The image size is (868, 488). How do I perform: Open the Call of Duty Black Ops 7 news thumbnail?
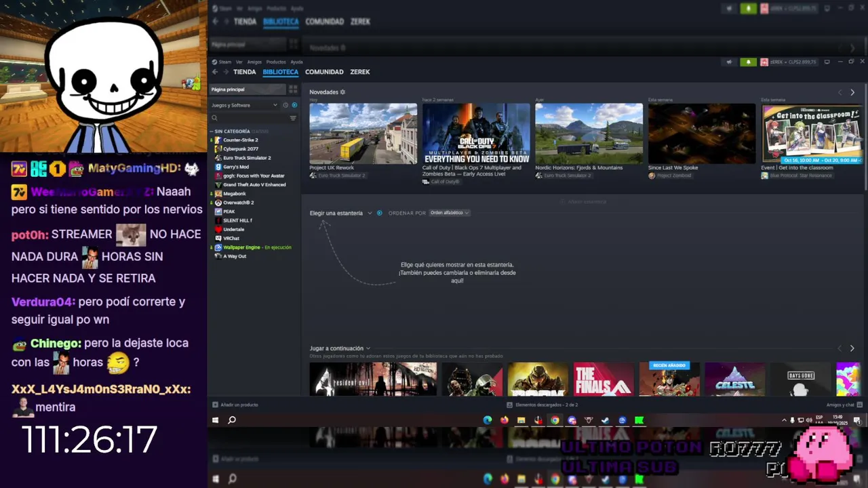476,134
